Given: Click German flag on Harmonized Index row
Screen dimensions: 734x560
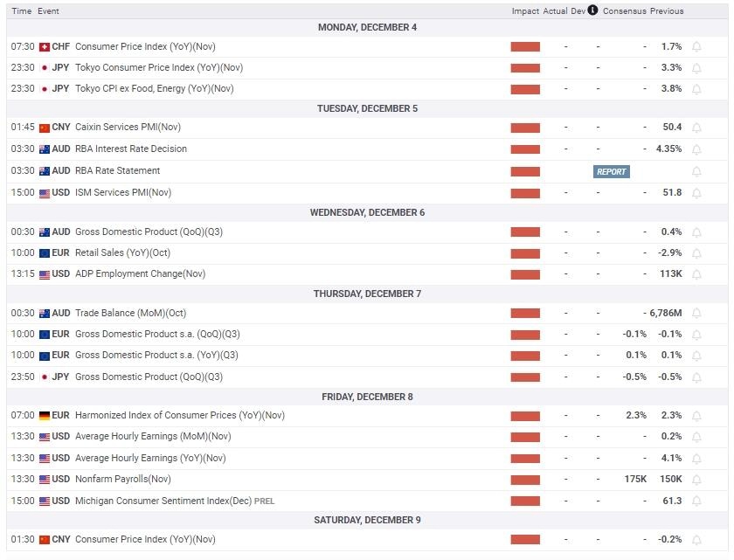Looking at the screenshot, I should click(45, 416).
